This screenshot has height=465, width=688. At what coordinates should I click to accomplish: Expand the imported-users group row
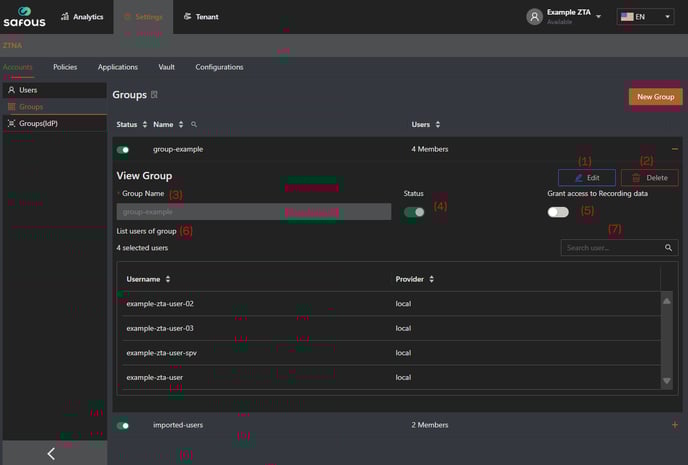pyautogui.click(x=674, y=425)
